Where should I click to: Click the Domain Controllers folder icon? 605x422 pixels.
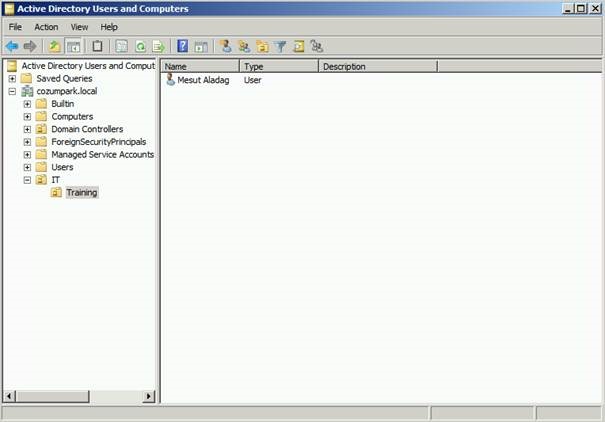41,129
